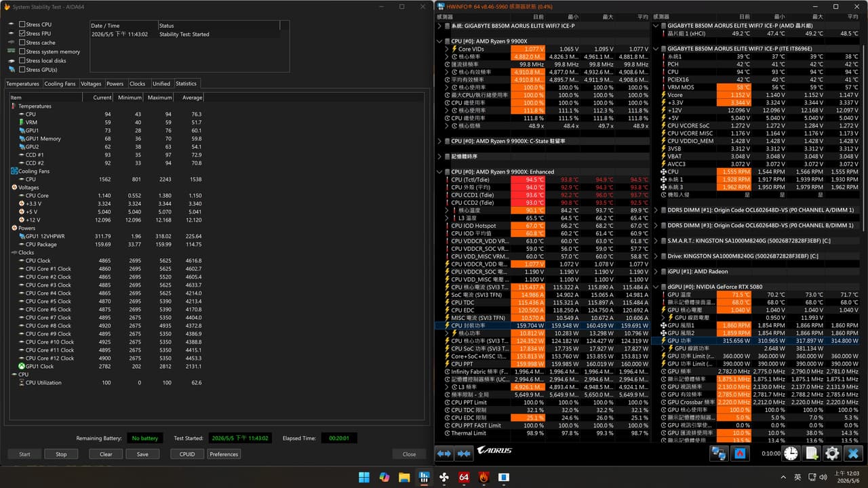Open Windows Start menu on taskbar
This screenshot has height=488, width=868.
coord(364,476)
